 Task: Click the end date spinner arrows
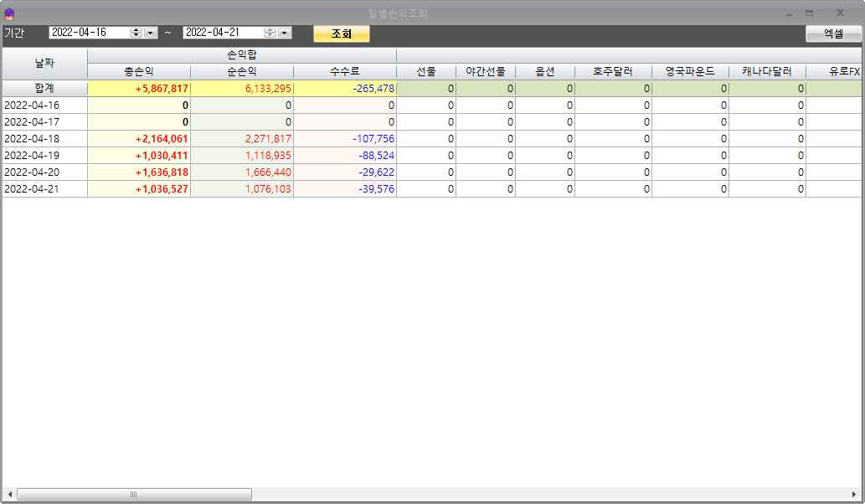(x=270, y=33)
